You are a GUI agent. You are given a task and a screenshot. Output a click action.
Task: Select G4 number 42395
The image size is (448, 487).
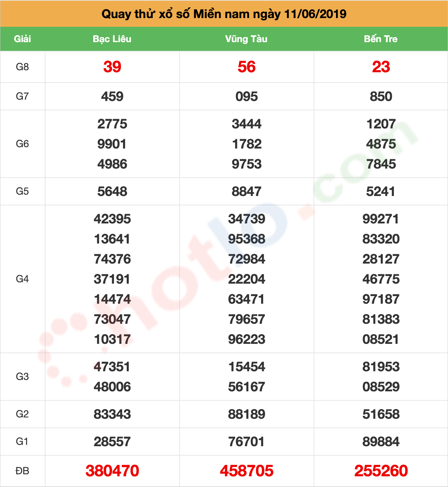tap(112, 219)
